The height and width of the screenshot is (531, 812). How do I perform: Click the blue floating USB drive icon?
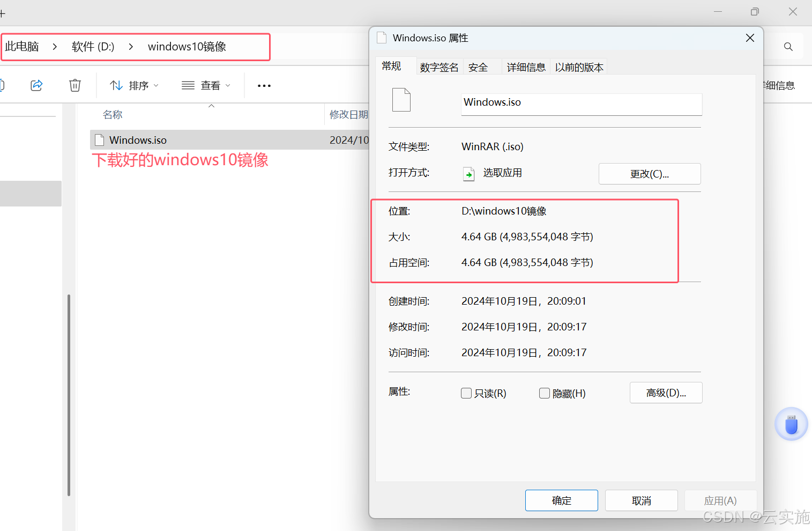[791, 424]
